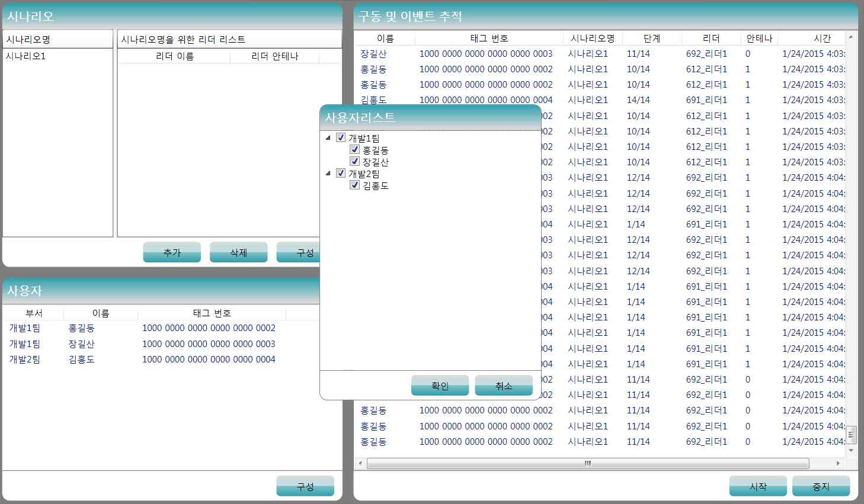Stop tracking with the 중지 button
The width and height of the screenshot is (864, 504).
821,486
